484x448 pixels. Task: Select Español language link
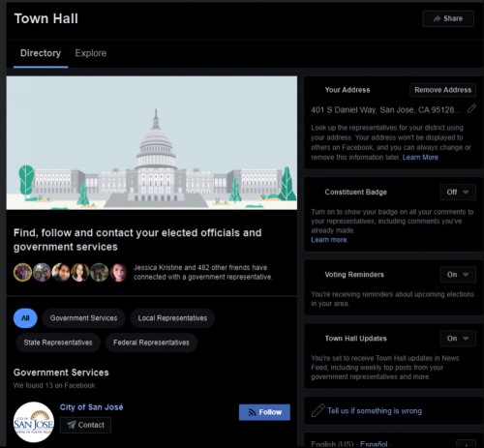pyautogui.click(x=374, y=444)
